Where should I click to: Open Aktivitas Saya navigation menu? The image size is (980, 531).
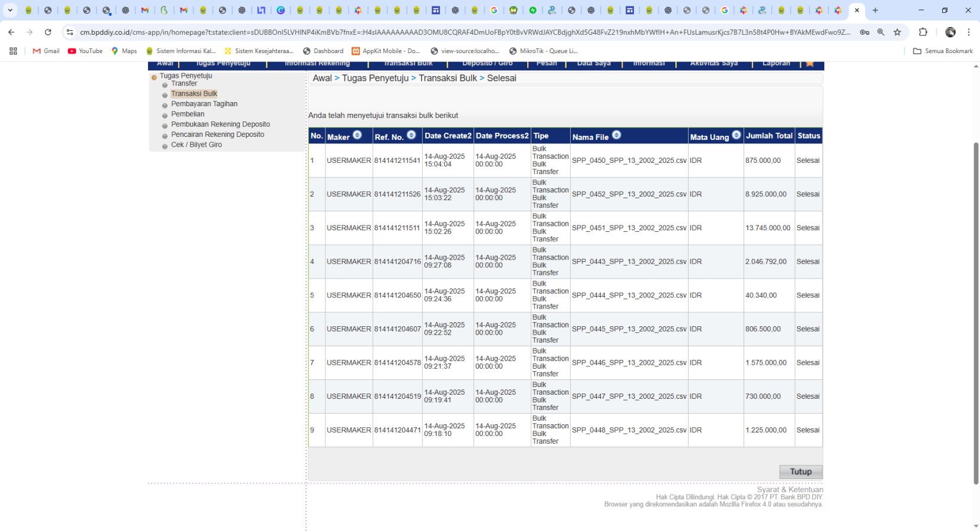tap(713, 64)
